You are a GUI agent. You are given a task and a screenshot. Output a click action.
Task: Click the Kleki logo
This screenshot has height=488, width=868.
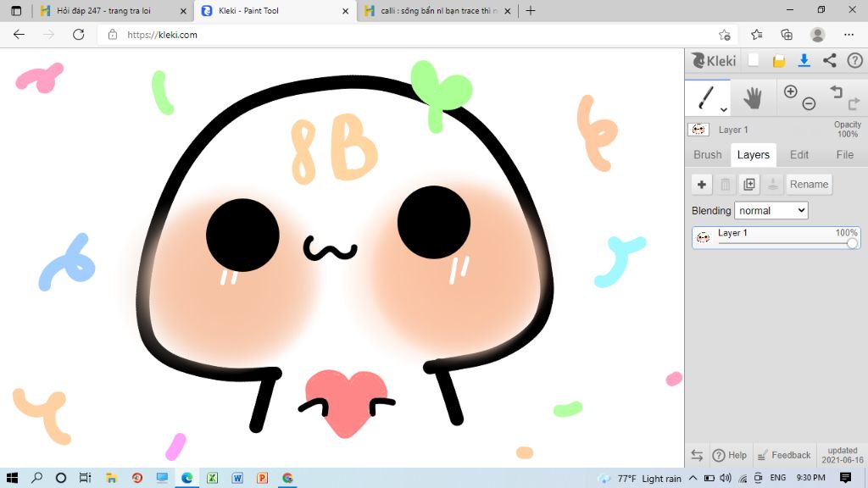coord(714,60)
